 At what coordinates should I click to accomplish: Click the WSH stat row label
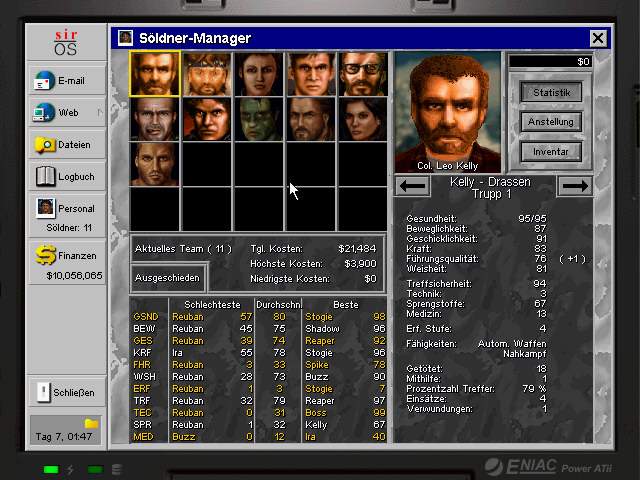click(x=144, y=377)
